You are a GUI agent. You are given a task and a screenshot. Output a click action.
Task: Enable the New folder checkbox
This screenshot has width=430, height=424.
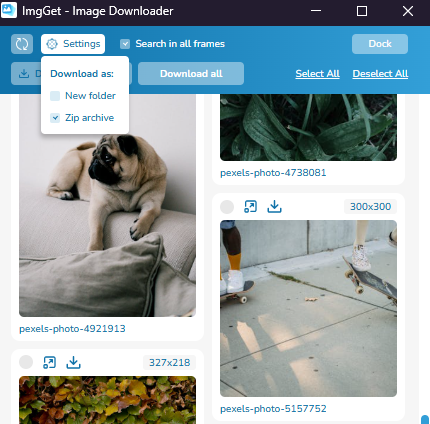[x=55, y=96]
